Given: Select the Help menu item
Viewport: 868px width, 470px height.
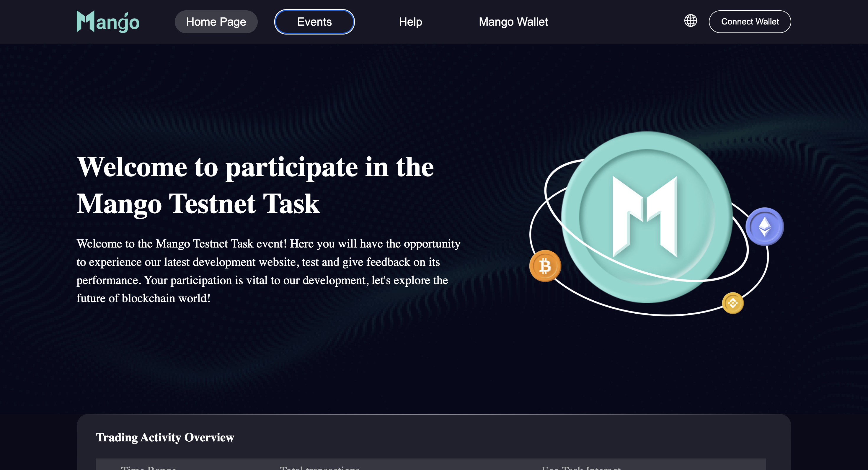Looking at the screenshot, I should 410,22.
